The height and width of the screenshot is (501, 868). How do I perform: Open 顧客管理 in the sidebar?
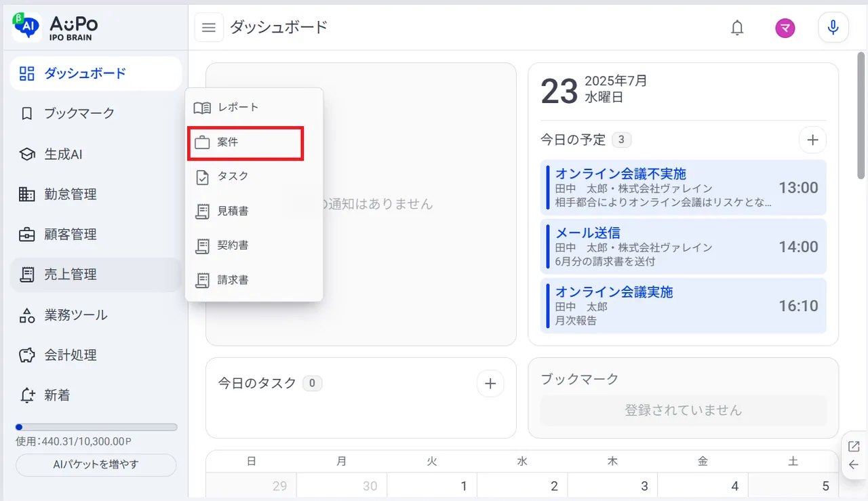pos(96,235)
